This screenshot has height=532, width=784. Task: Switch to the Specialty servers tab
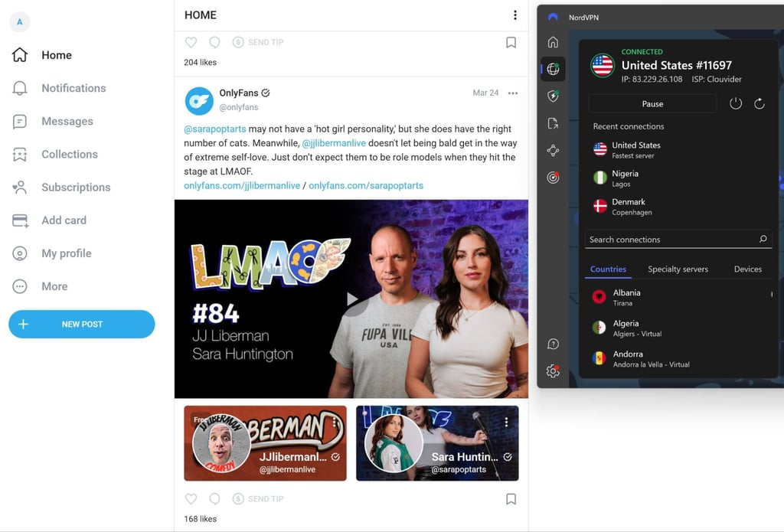click(678, 269)
